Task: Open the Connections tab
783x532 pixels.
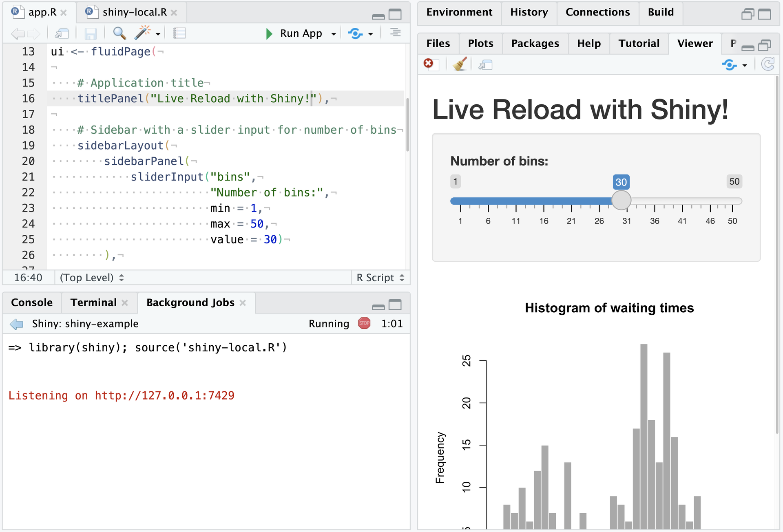Action: (x=597, y=12)
